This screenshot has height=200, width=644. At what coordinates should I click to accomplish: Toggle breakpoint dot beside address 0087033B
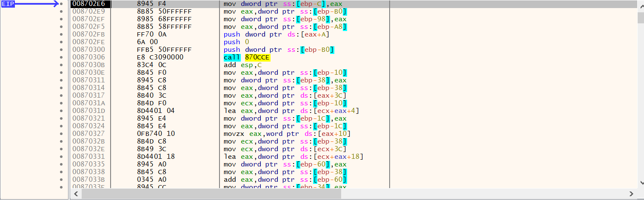62,180
